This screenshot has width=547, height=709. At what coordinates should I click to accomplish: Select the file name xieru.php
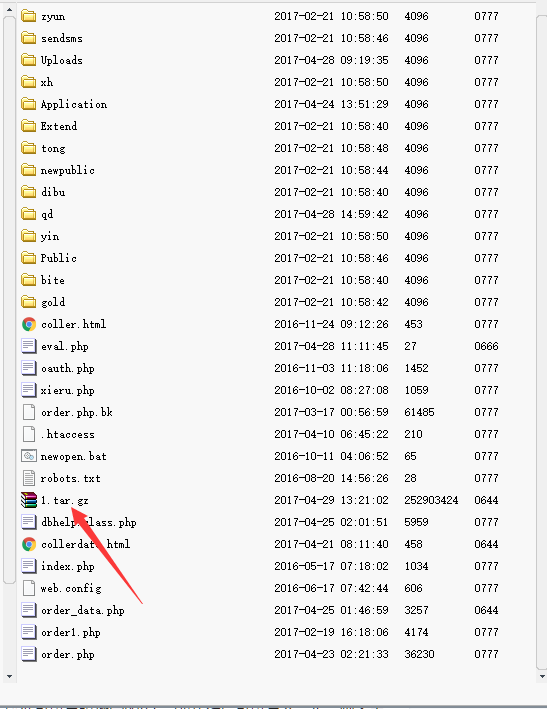(x=68, y=390)
